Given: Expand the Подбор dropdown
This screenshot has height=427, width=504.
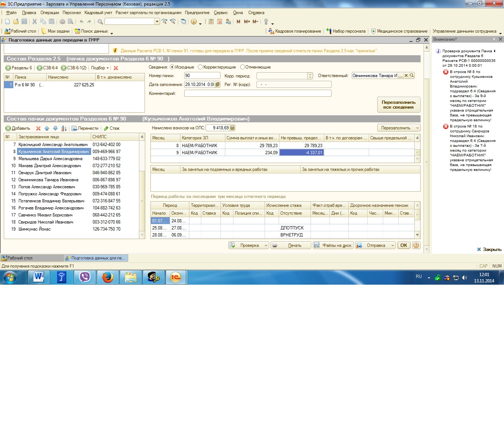Looking at the screenshot, I should [x=100, y=68].
